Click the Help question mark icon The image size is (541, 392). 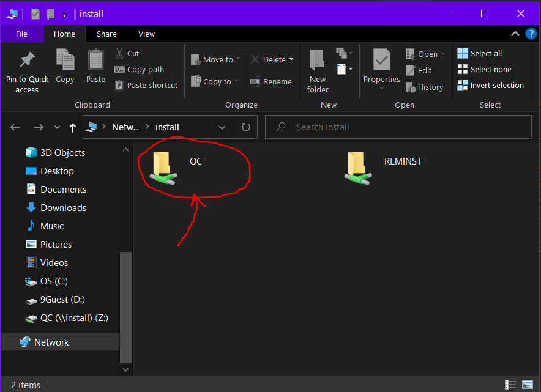tap(531, 34)
